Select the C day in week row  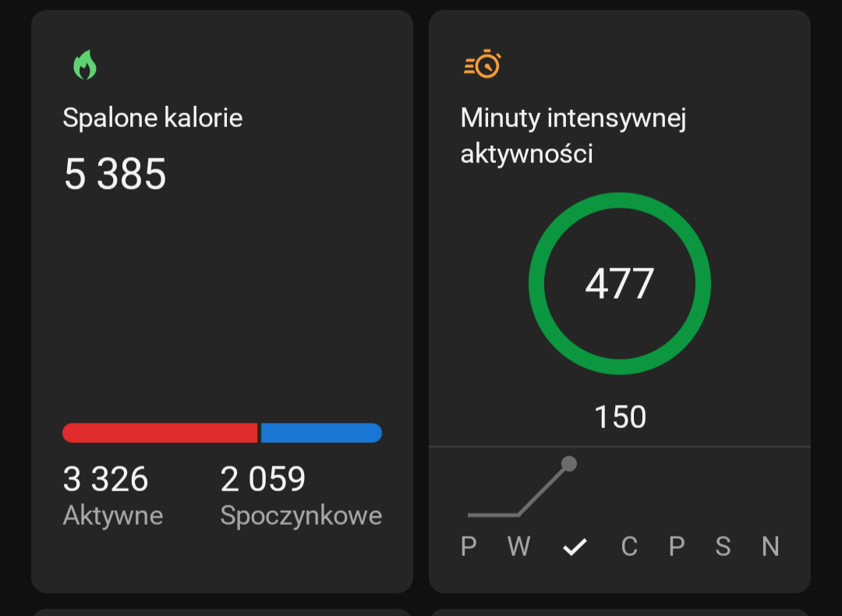point(629,547)
